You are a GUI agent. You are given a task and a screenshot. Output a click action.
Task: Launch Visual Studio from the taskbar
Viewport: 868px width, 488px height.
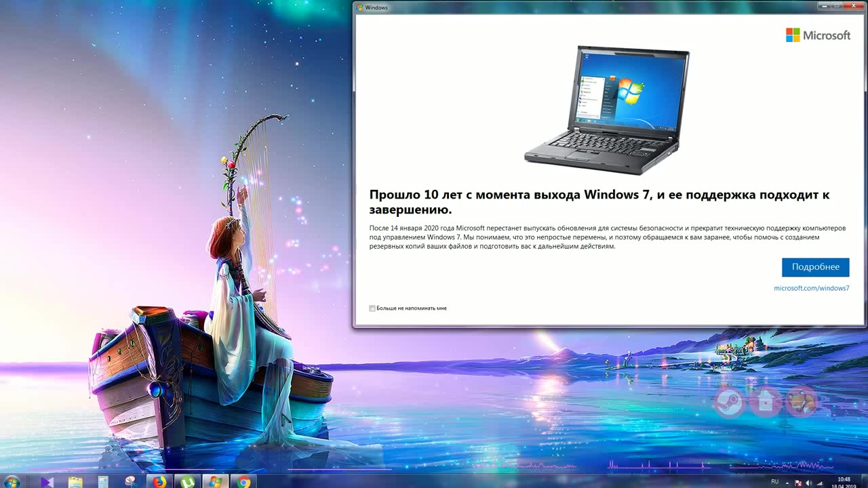click(x=47, y=482)
